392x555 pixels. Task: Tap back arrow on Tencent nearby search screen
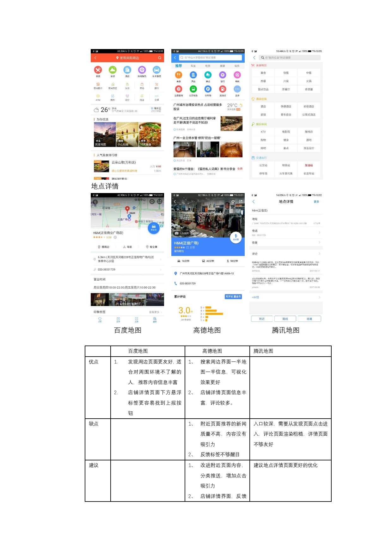pyautogui.click(x=254, y=58)
